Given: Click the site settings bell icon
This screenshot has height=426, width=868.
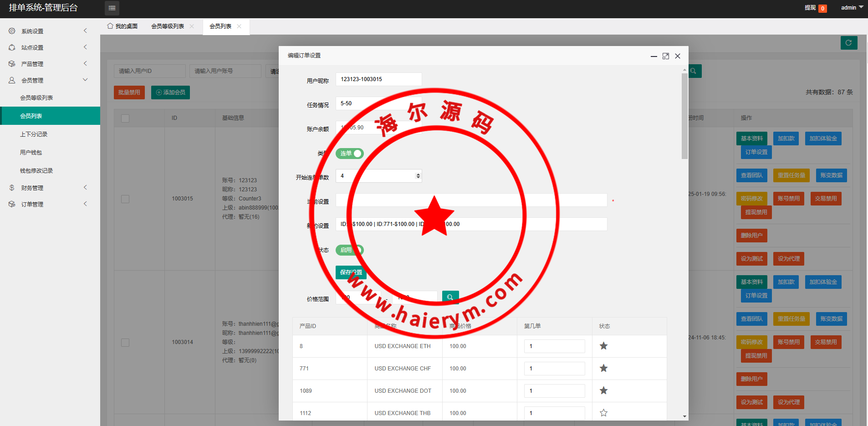Looking at the screenshot, I should click(12, 47).
